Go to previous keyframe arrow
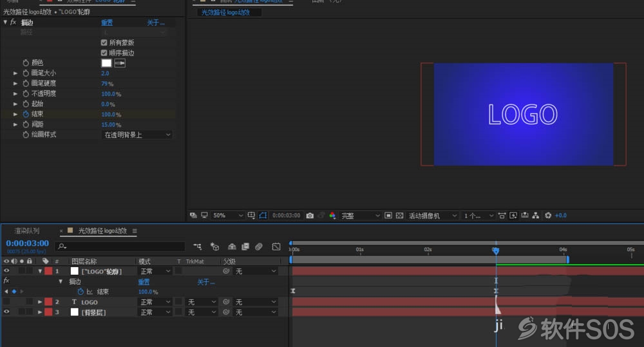Viewport: 644px width, 347px height. (6, 292)
